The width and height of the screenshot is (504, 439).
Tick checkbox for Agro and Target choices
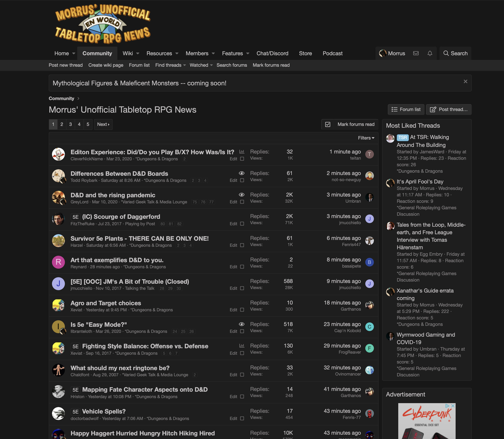(242, 310)
